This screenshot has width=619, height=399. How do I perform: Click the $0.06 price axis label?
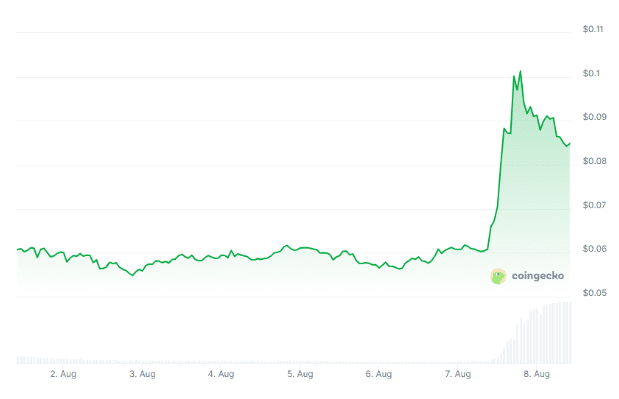pos(595,249)
